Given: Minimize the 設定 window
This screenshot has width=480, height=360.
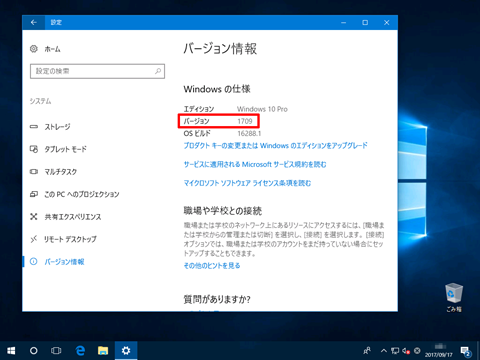Looking at the screenshot, I should point(344,22).
